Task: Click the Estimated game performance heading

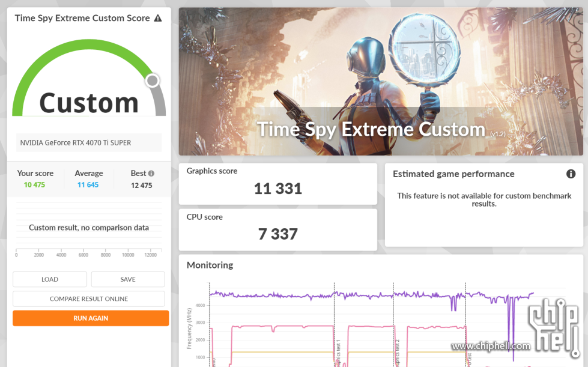Action: tap(453, 174)
